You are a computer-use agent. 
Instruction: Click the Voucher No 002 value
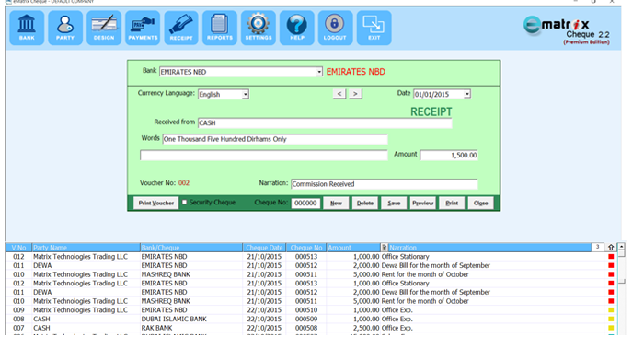[184, 183]
